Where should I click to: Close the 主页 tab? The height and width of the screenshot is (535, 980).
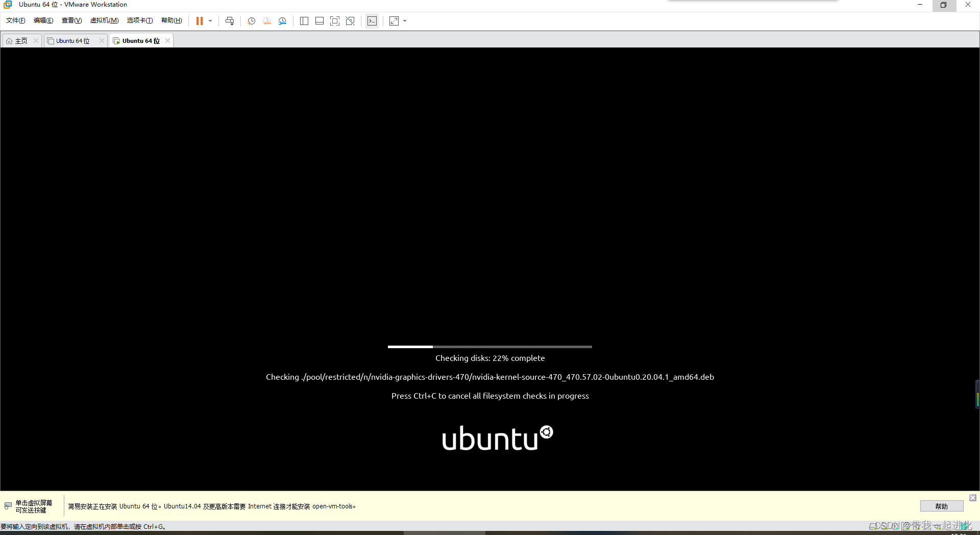[x=36, y=41]
